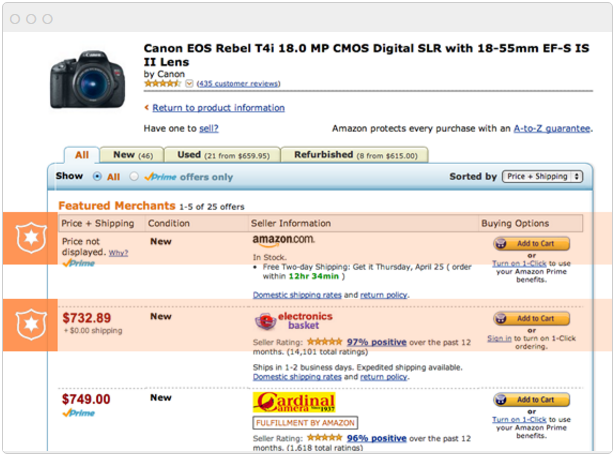
Task: Click the top orange shield badge icon
Action: [x=28, y=239]
